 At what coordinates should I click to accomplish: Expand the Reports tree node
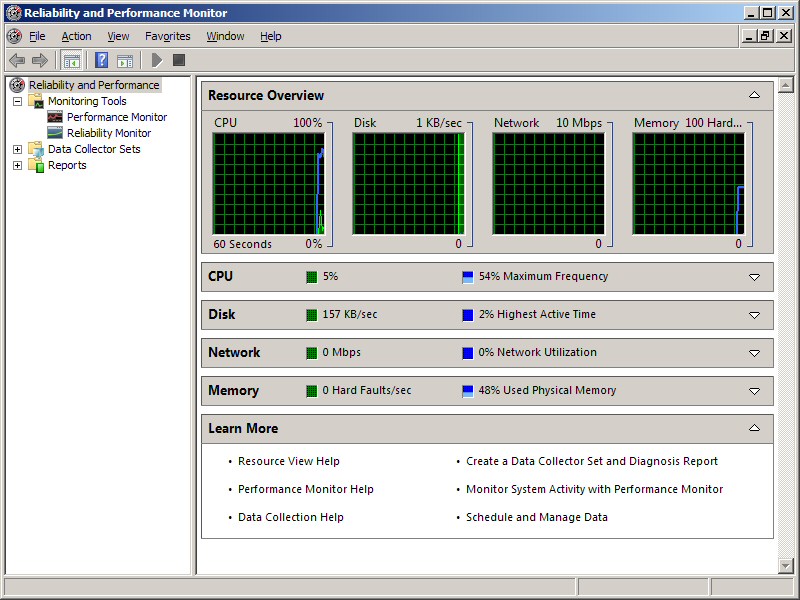tap(17, 165)
